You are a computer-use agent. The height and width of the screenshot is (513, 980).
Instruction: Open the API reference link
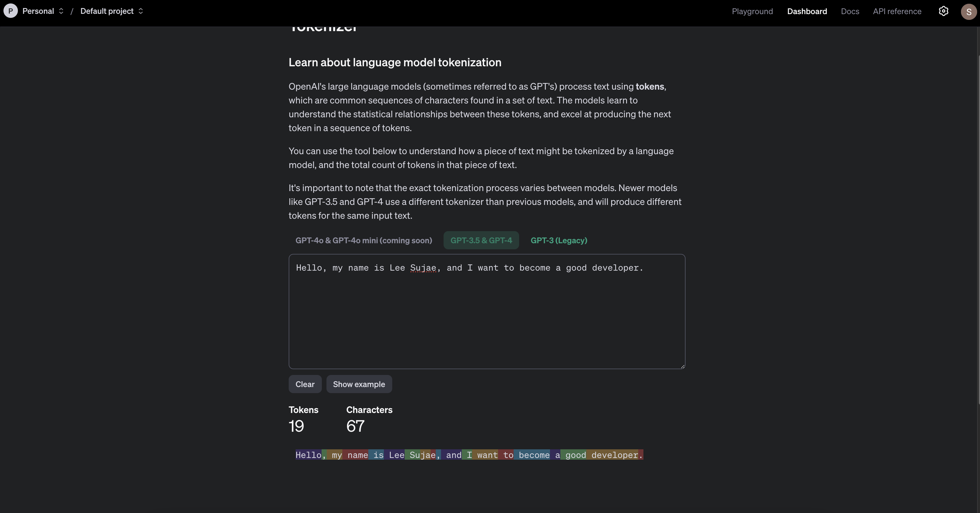897,12
